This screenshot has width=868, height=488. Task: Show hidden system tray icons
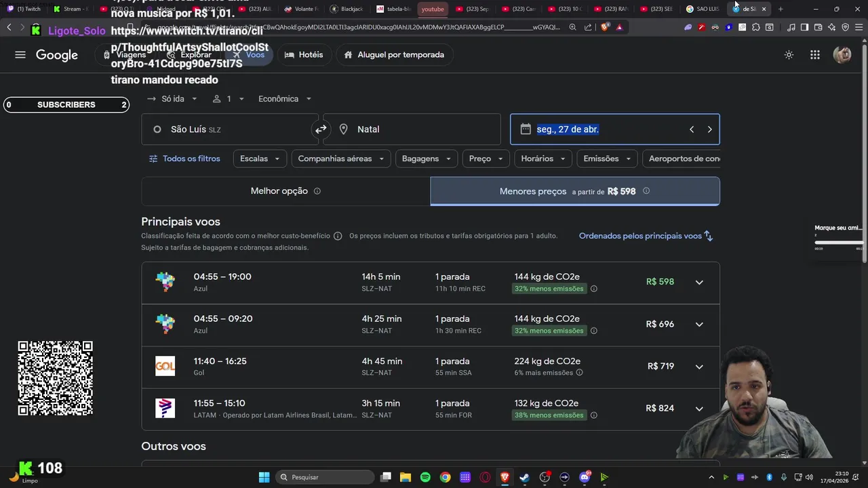(x=711, y=477)
